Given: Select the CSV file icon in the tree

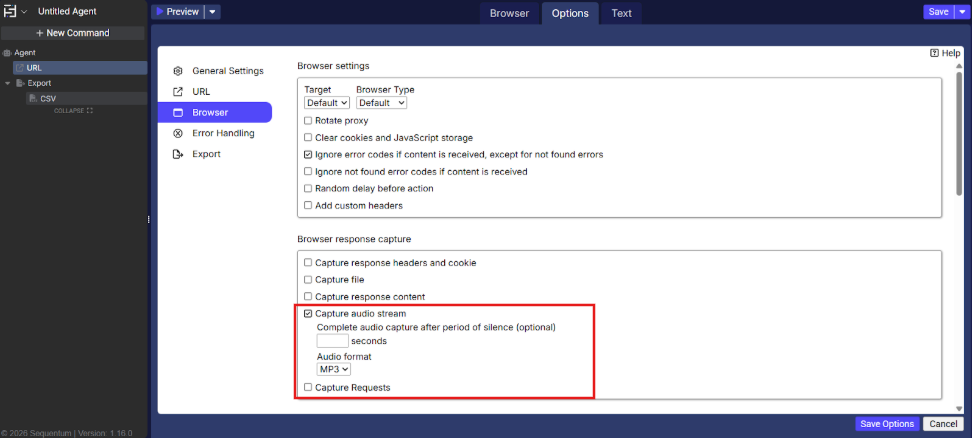Looking at the screenshot, I should click(32, 99).
